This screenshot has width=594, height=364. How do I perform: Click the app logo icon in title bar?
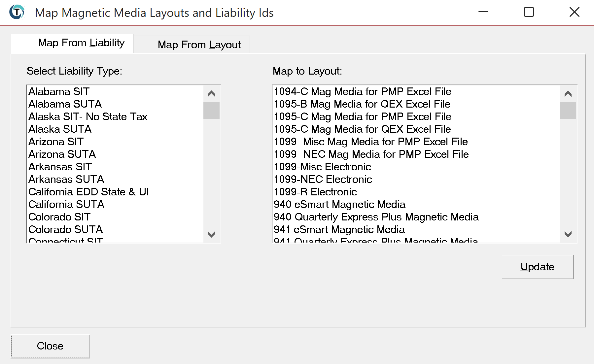click(x=17, y=13)
